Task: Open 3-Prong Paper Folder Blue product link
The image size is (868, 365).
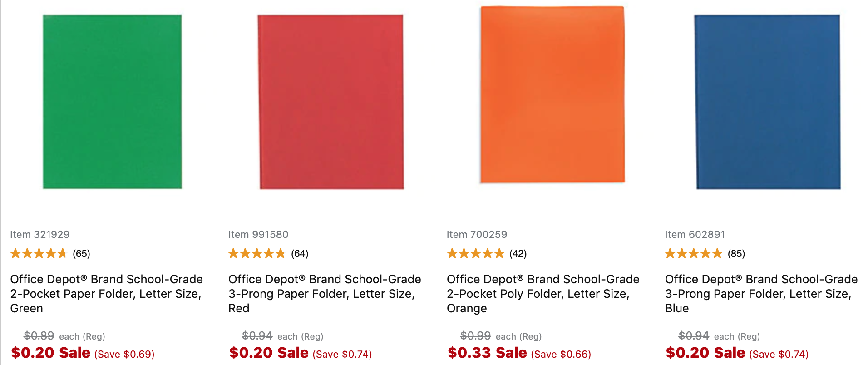Action: [x=761, y=294]
